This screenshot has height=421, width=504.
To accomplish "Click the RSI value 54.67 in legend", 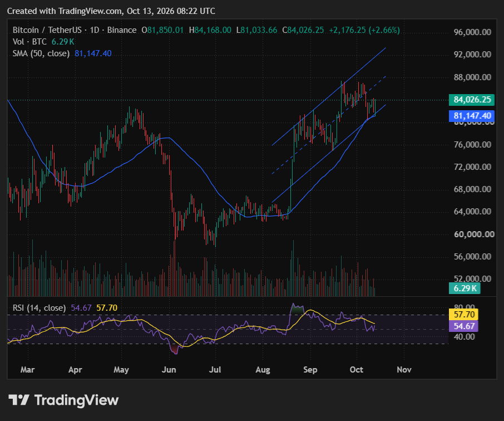I will pos(81,308).
